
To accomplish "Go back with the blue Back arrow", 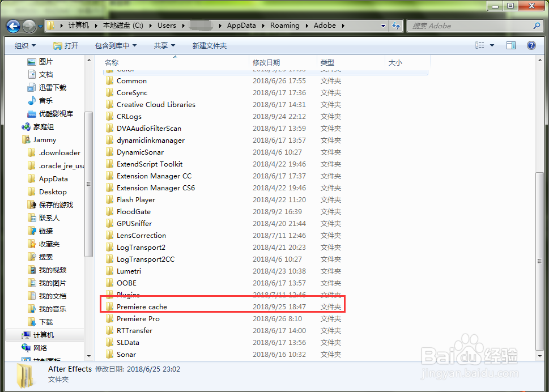I will click(13, 26).
